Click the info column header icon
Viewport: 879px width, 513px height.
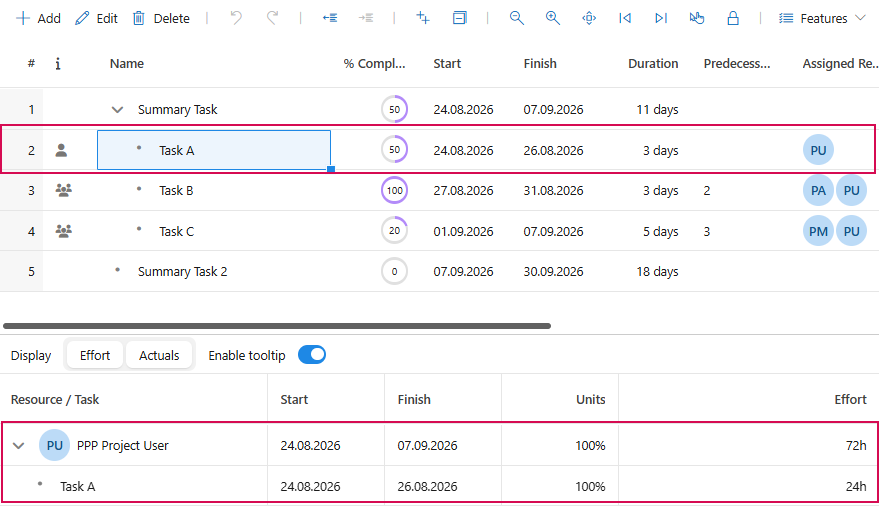click(58, 64)
